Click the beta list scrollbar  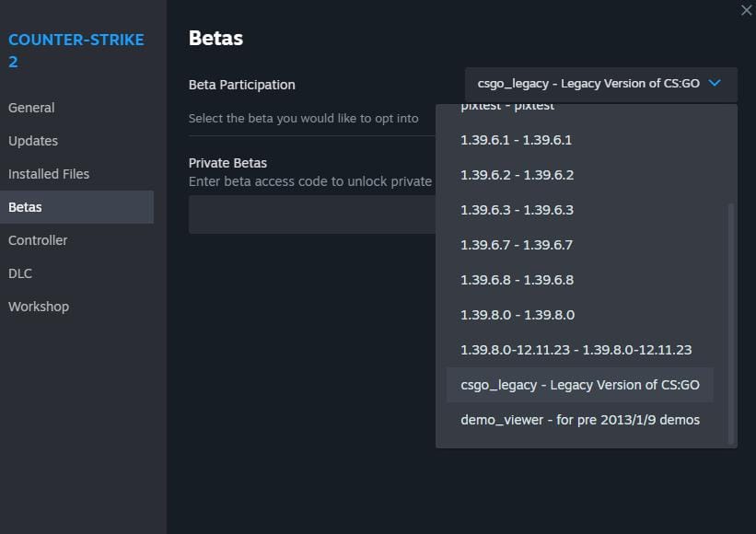732,322
